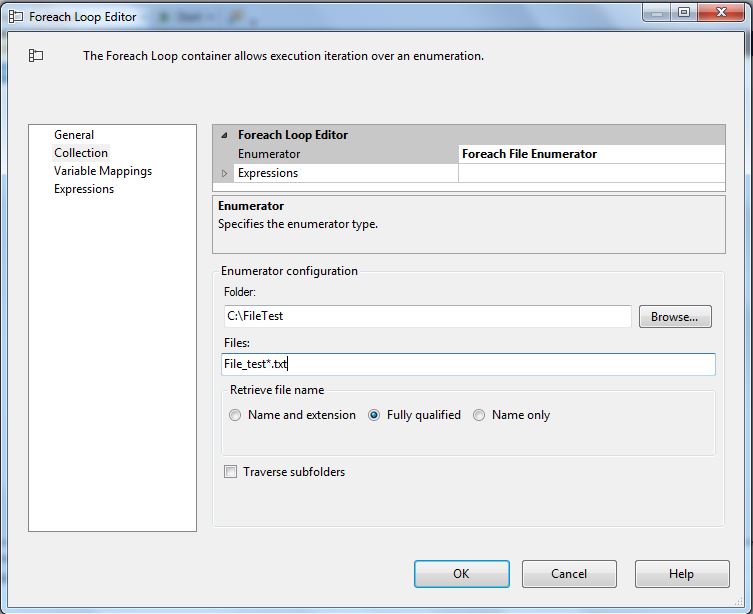Open the Enumerator type dropdown value
Viewport: 753px width, 614px height.
point(591,154)
